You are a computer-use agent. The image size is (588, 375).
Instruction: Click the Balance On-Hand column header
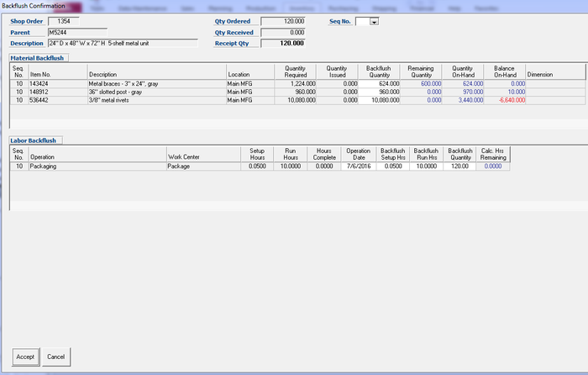coord(505,71)
